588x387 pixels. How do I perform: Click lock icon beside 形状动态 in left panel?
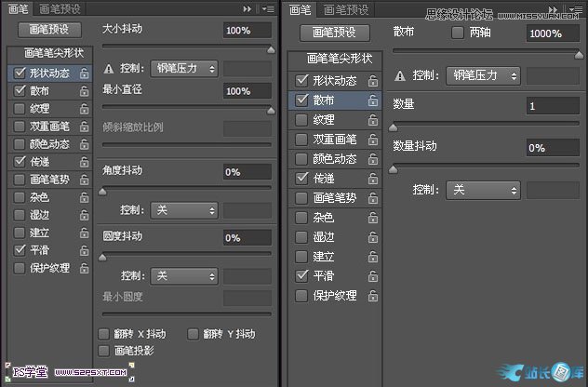[85, 73]
